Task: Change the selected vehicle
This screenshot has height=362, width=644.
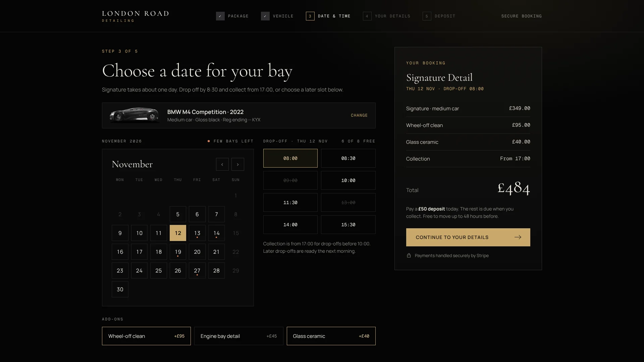Action: pos(359,115)
